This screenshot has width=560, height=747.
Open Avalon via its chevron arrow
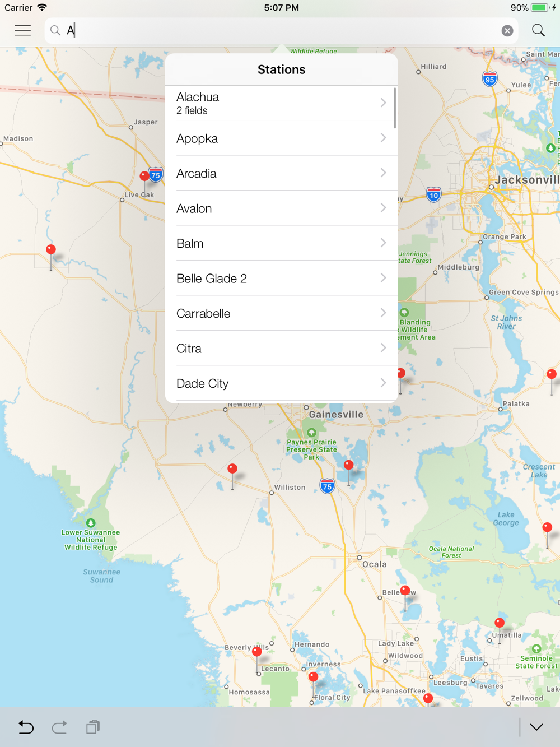click(x=384, y=208)
